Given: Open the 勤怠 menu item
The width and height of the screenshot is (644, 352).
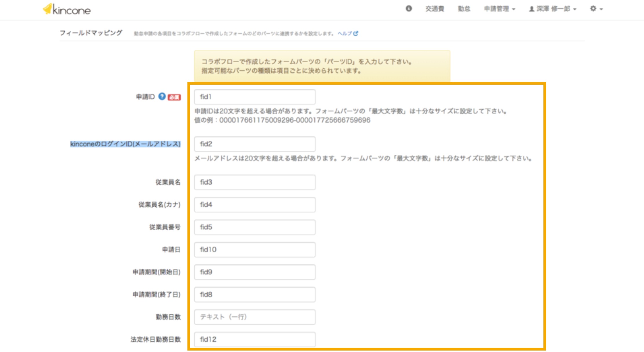Looking at the screenshot, I should (464, 9).
